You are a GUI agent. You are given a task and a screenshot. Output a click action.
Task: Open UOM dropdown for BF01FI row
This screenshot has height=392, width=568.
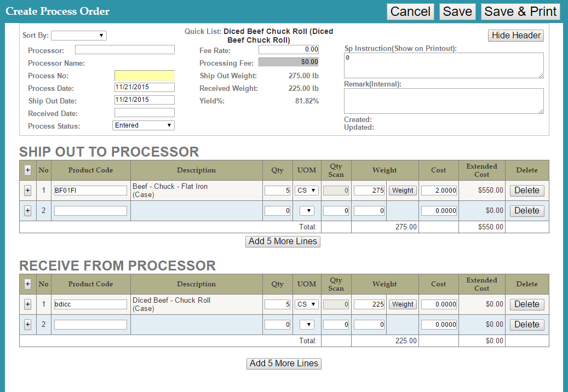coord(307,191)
